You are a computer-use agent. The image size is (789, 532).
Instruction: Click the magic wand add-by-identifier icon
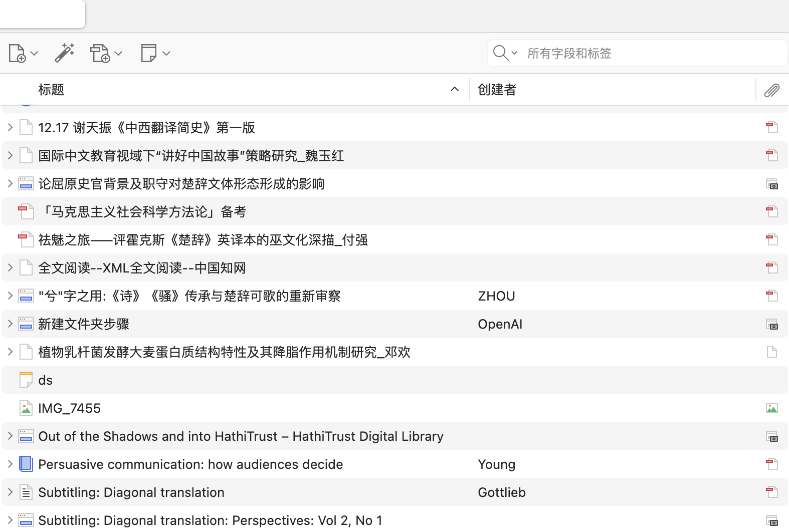point(65,53)
